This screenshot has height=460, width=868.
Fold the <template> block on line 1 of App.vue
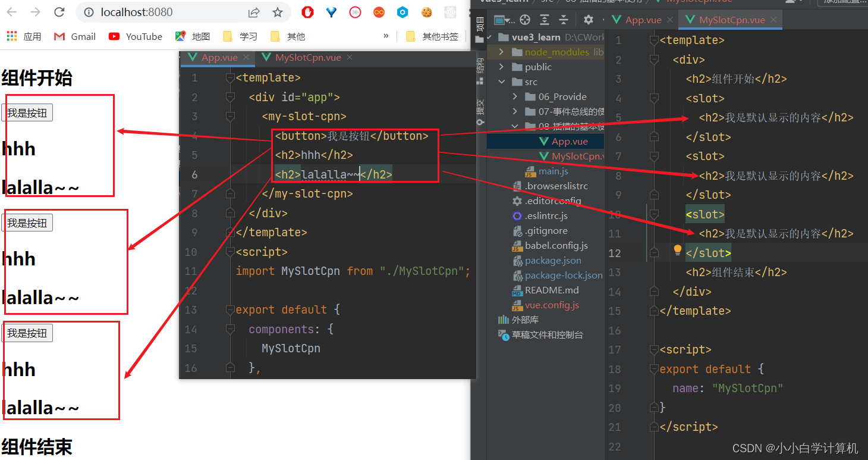[x=231, y=78]
